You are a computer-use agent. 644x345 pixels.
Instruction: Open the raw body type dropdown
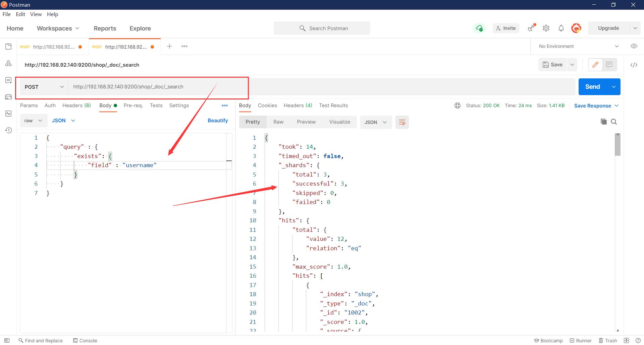click(33, 121)
